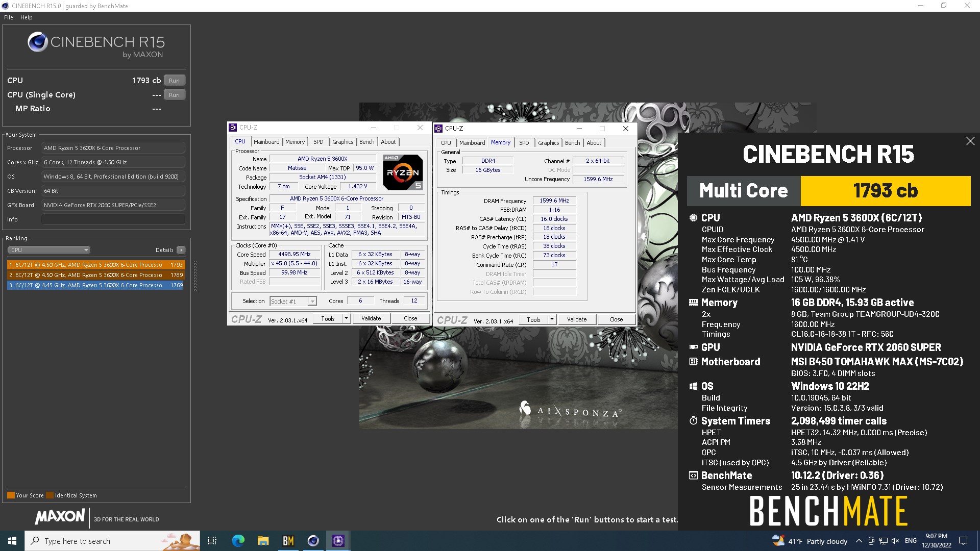Image resolution: width=980 pixels, height=551 pixels.
Task: Click Validate in right CPU-Z window
Action: (577, 319)
